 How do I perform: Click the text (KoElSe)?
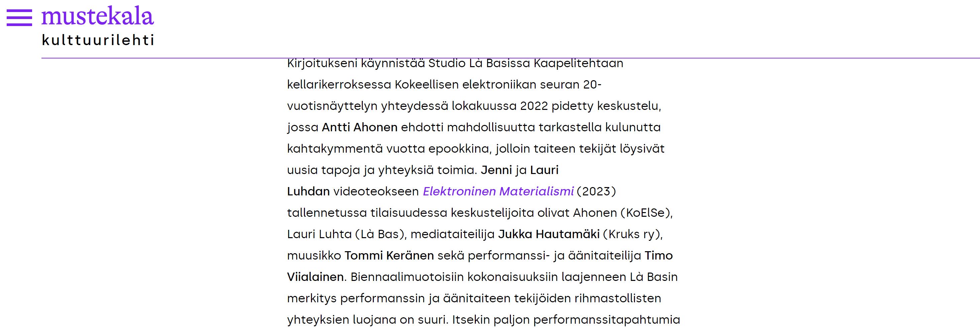point(647,213)
